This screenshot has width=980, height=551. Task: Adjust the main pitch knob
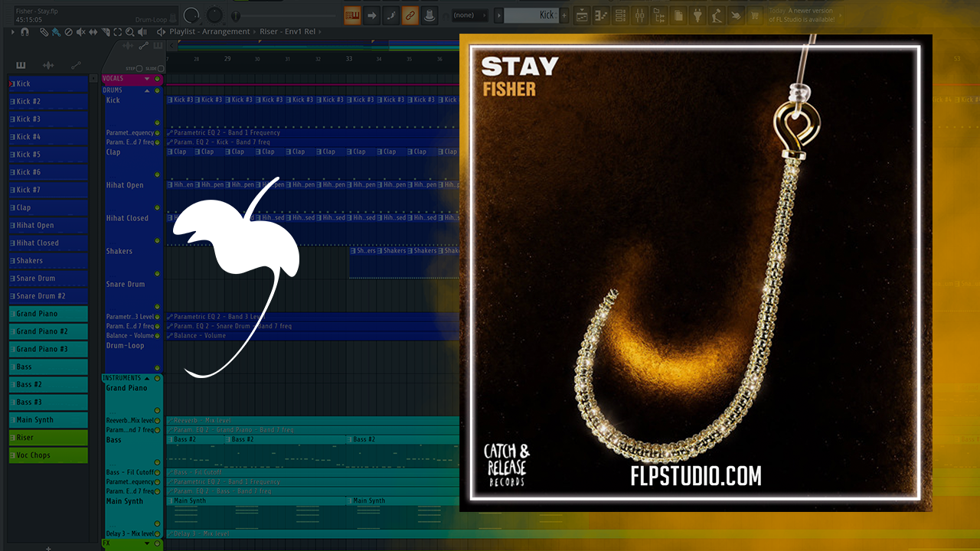215,15
